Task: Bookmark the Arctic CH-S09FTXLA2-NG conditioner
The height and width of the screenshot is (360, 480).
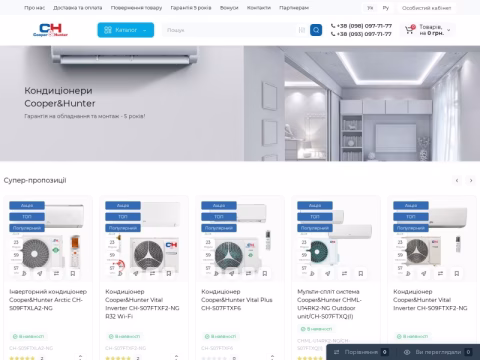Action: coord(73,273)
